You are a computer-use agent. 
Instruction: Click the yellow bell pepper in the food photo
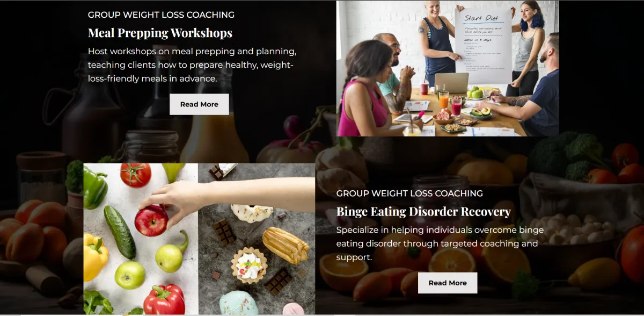pyautogui.click(x=95, y=257)
